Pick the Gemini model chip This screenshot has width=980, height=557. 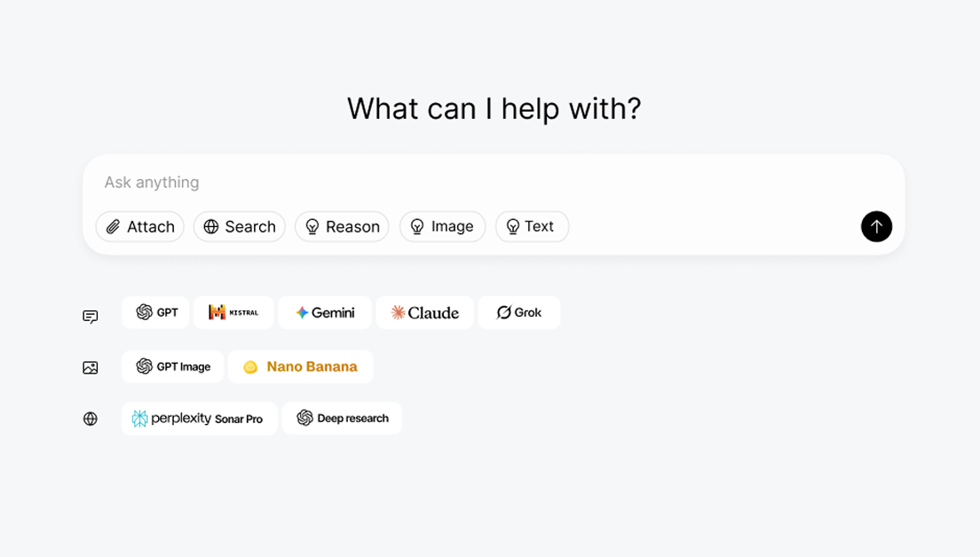click(325, 312)
